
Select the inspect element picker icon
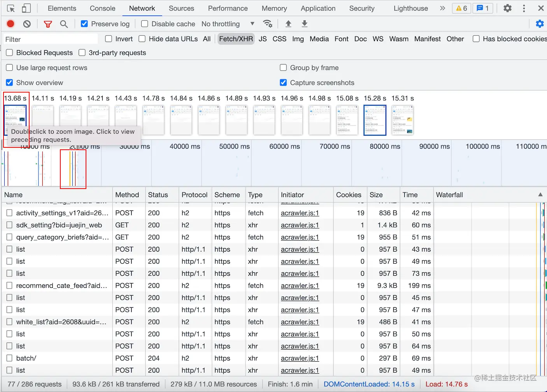coord(11,8)
